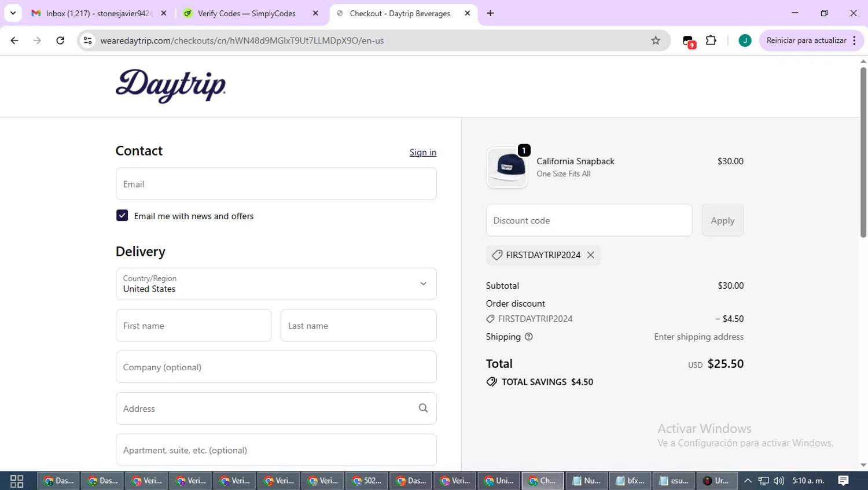
Task: Open the Nu... Notepad taskbar item
Action: (x=587, y=481)
